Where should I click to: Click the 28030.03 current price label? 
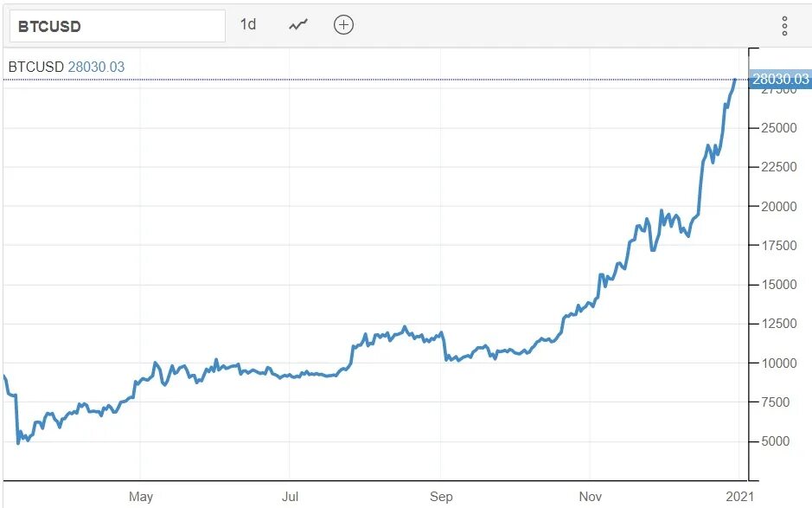pos(780,79)
